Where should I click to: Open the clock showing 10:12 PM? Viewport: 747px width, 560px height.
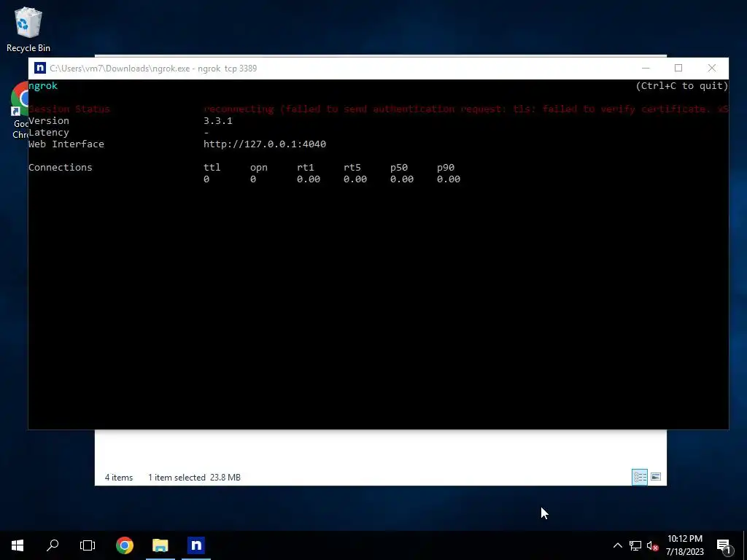tap(684, 545)
